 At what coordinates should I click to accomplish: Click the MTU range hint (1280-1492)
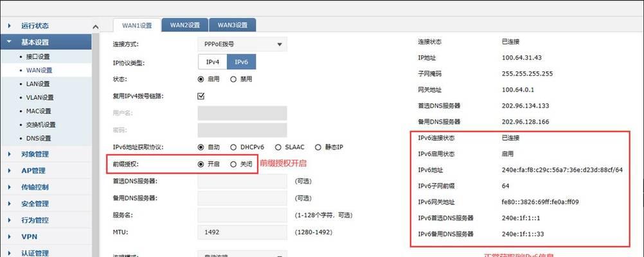[x=314, y=233]
